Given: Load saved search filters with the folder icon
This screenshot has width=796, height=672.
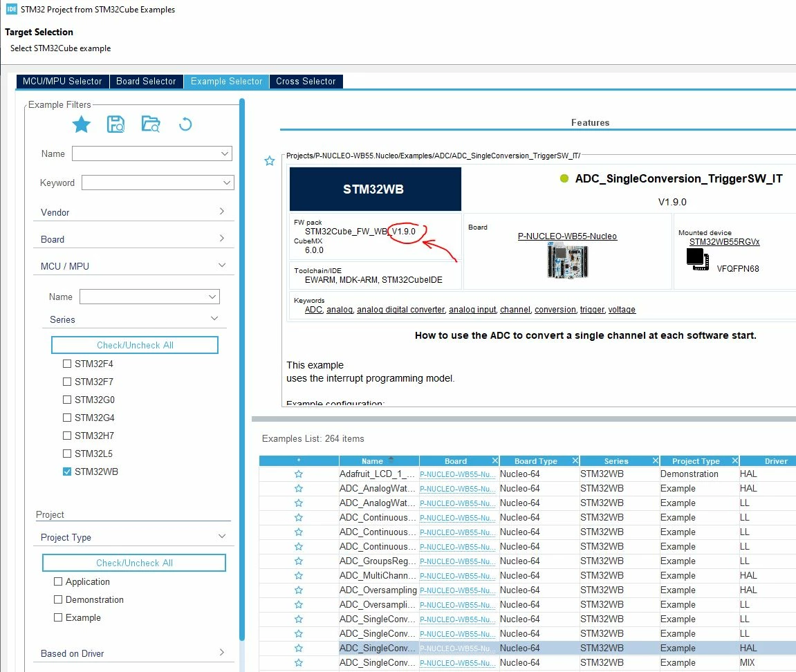Looking at the screenshot, I should pos(151,124).
